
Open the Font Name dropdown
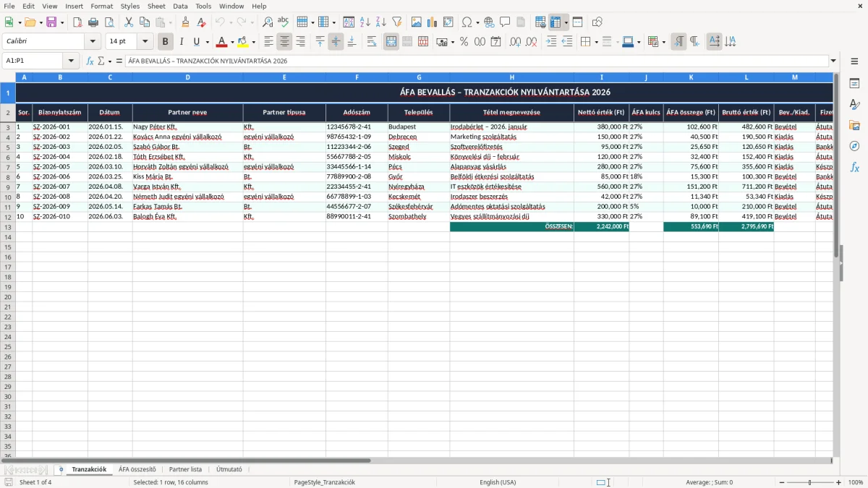pos(93,42)
